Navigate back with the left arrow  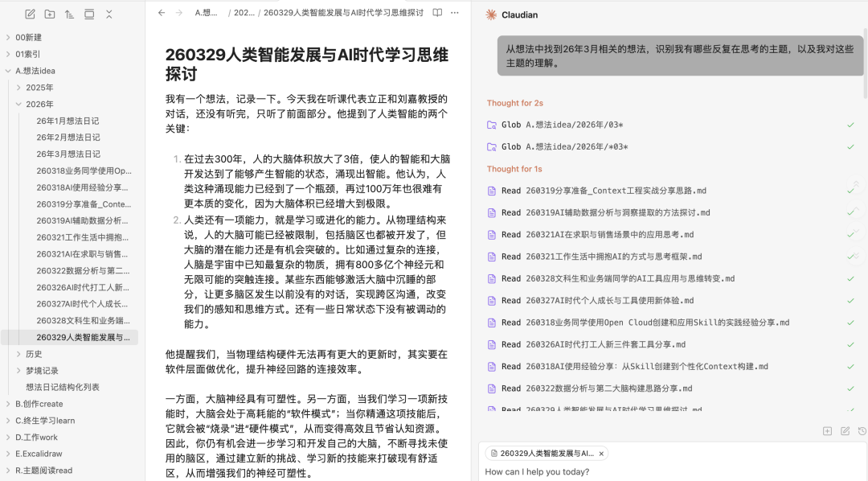[x=161, y=13]
